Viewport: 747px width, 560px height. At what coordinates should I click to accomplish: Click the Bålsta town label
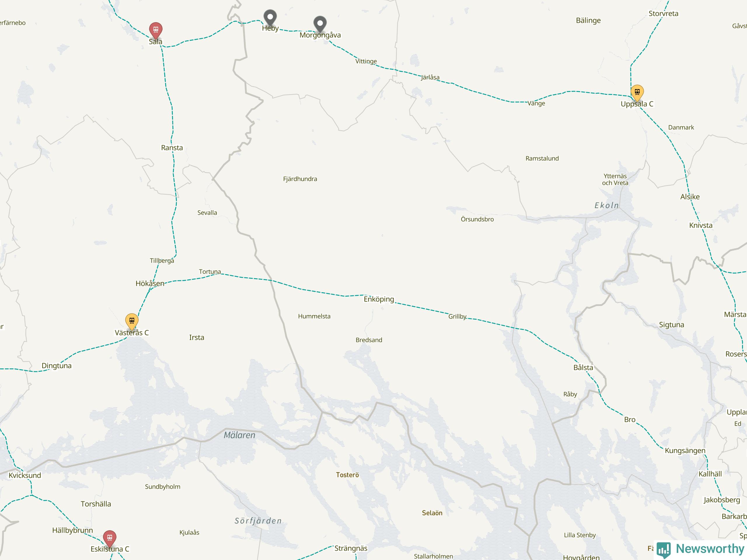(x=583, y=367)
